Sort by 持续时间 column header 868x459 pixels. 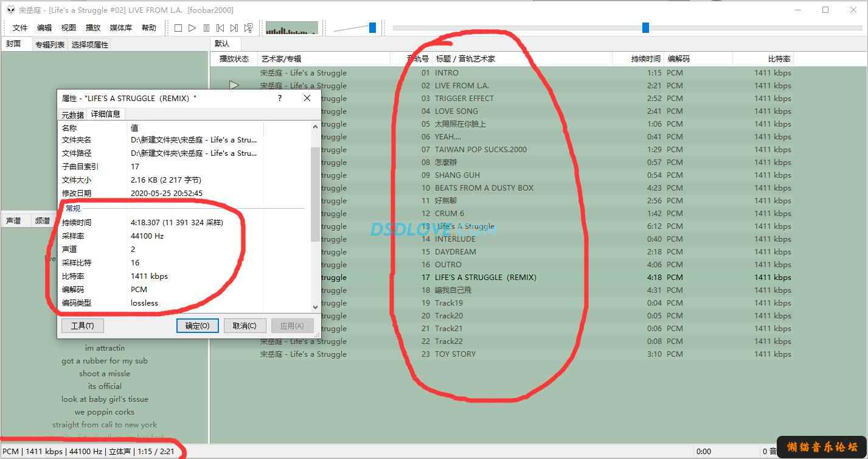pyautogui.click(x=638, y=59)
